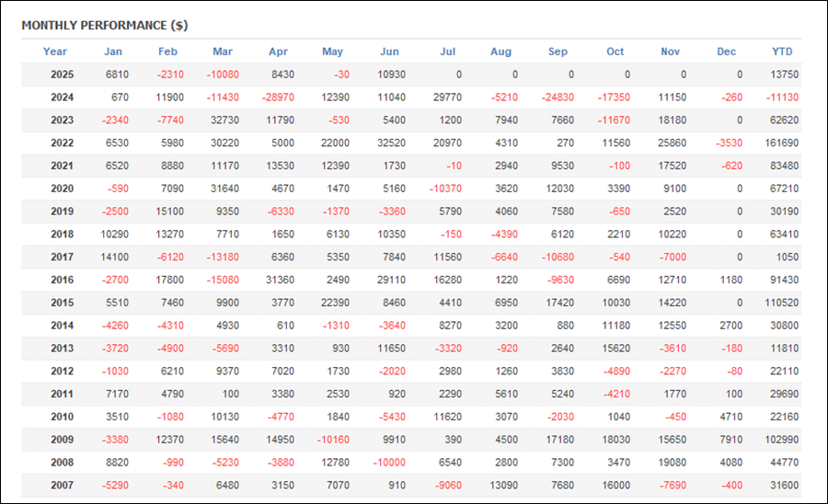This screenshot has width=828, height=504.
Task: Click 2024 September value -24830
Action: click(x=558, y=97)
